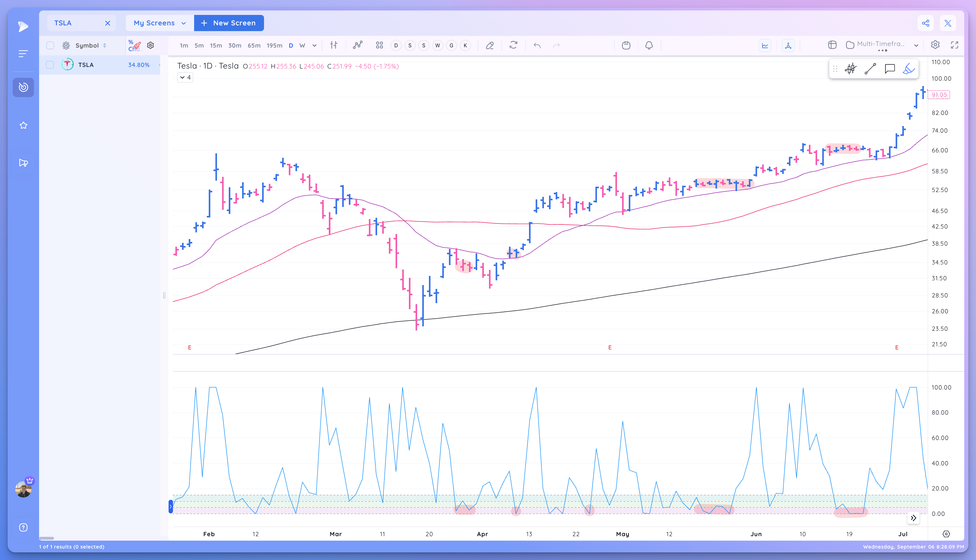Toggle the circled W button
This screenshot has height=560, width=976.
tap(437, 45)
